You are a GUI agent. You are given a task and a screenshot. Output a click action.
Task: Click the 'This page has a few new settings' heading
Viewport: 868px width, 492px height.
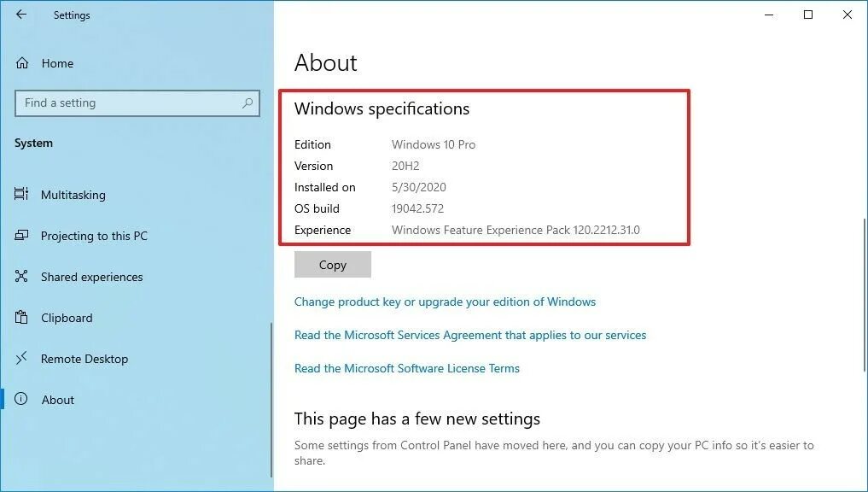click(417, 419)
